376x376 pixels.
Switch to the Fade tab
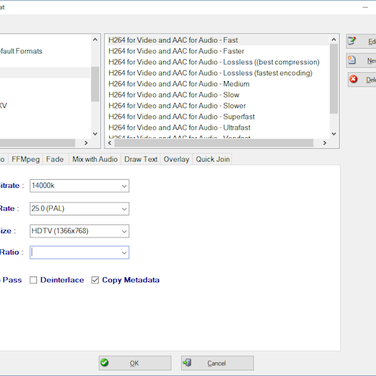pyautogui.click(x=55, y=159)
